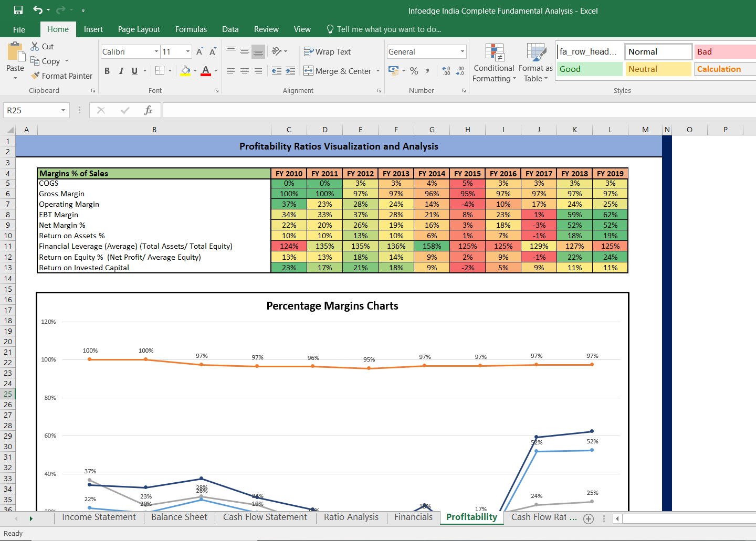756x541 pixels.
Task: Toggle Wrap Text for the cell
Action: pyautogui.click(x=327, y=51)
